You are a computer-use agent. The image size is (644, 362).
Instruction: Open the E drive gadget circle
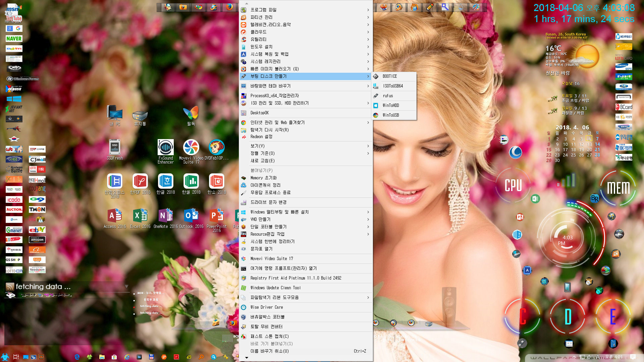613,316
